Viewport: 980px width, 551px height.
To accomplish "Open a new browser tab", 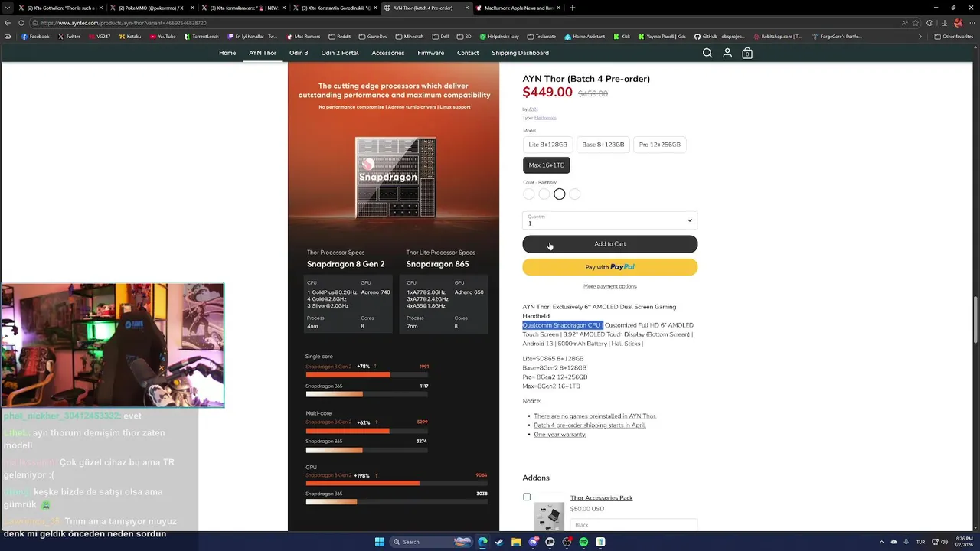I will pos(572,8).
